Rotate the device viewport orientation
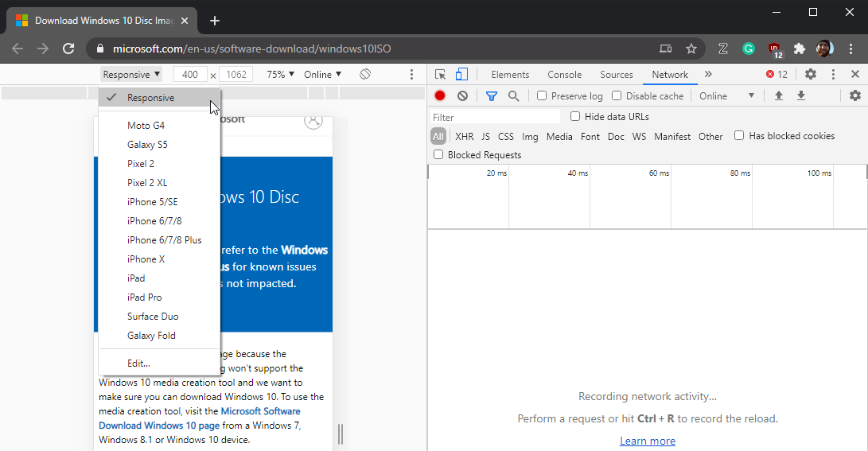 [365, 74]
